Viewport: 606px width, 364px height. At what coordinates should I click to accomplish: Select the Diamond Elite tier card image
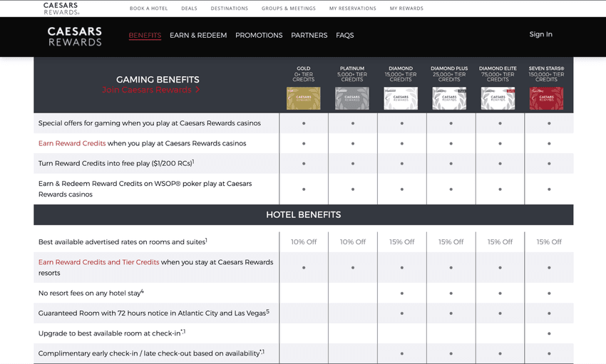(498, 98)
